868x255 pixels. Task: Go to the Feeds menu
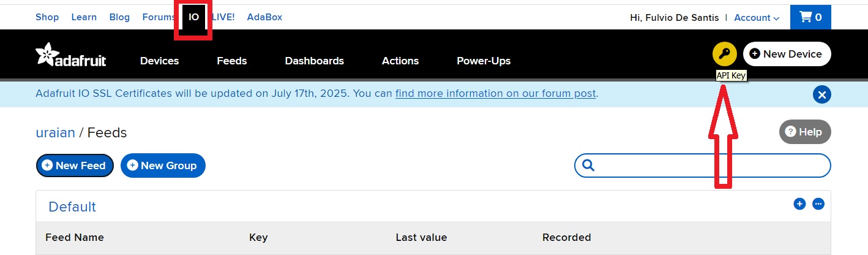(232, 61)
